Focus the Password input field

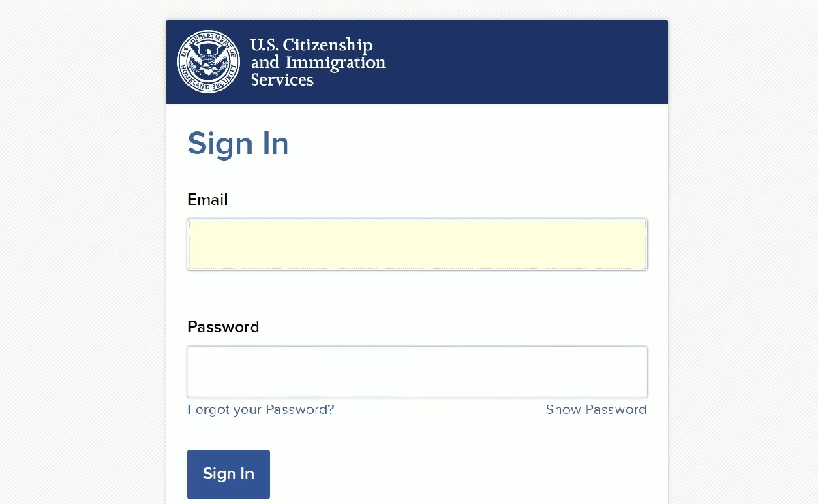point(416,372)
